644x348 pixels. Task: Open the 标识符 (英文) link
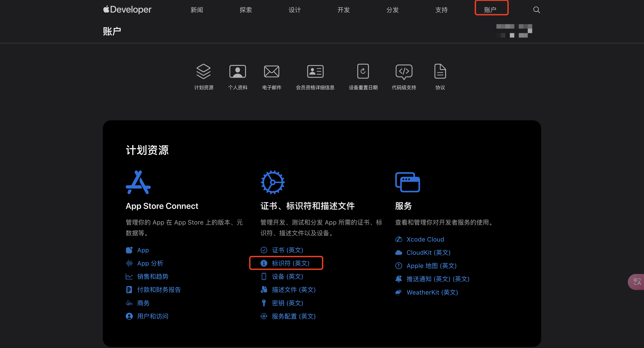tap(291, 263)
